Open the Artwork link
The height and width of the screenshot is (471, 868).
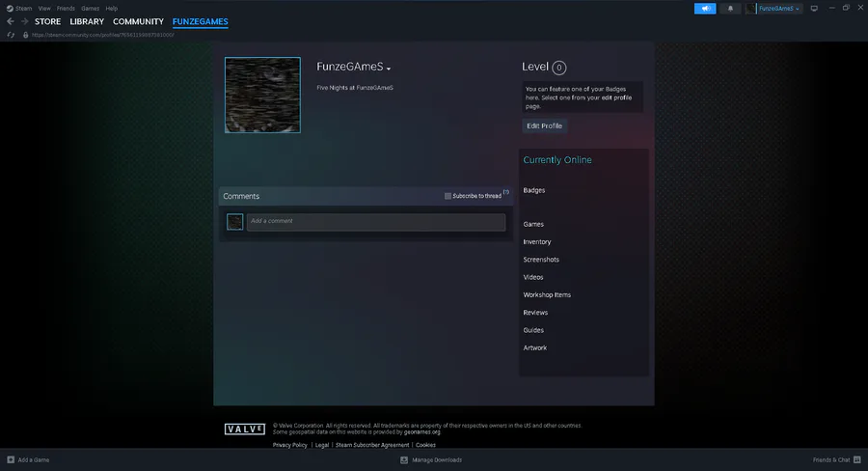(534, 348)
